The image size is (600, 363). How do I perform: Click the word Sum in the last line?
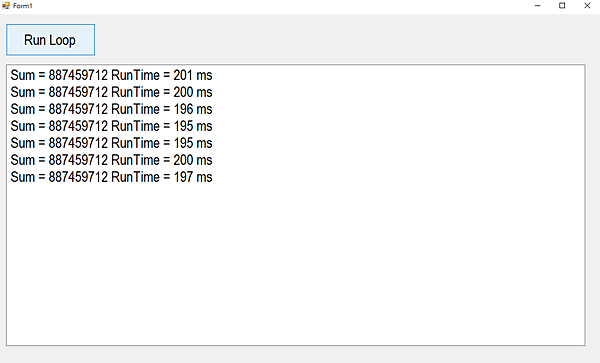23,177
